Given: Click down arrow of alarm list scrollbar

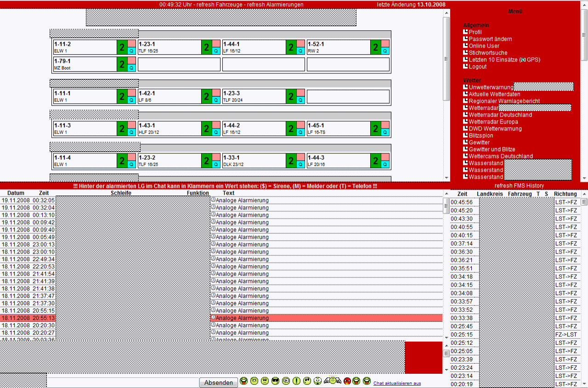Looking at the screenshot, I should point(446,337).
